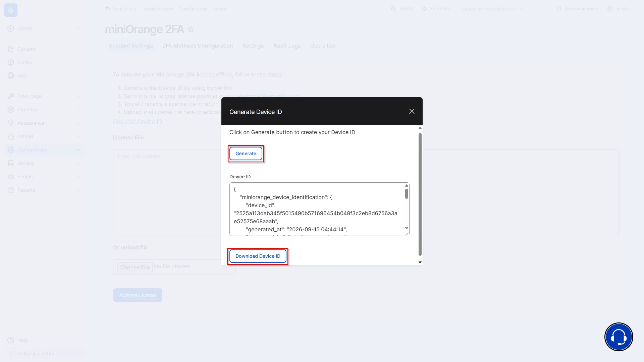Image resolution: width=644 pixels, height=362 pixels.
Task: Click the Device ID textarea scroll-up arrow
Action: click(x=407, y=185)
